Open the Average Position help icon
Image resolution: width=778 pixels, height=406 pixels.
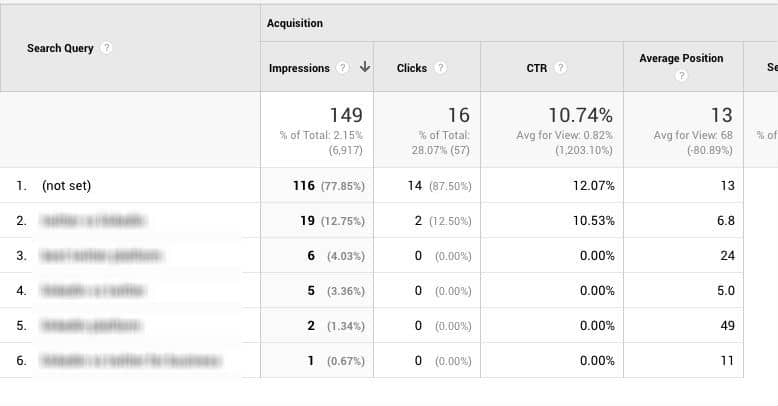click(681, 76)
